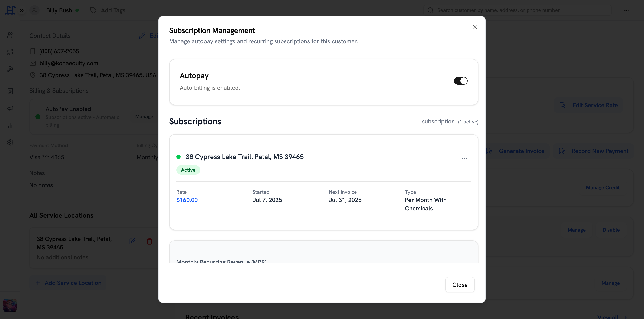This screenshot has height=319, width=644.
Task: Click the Next Invoice date Jul 31, 2025
Action: tap(345, 200)
